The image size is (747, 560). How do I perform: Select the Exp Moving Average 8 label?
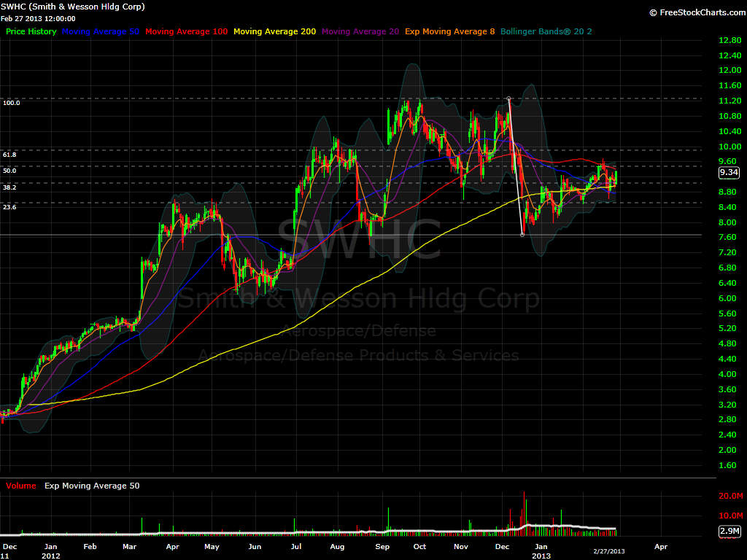click(x=444, y=31)
